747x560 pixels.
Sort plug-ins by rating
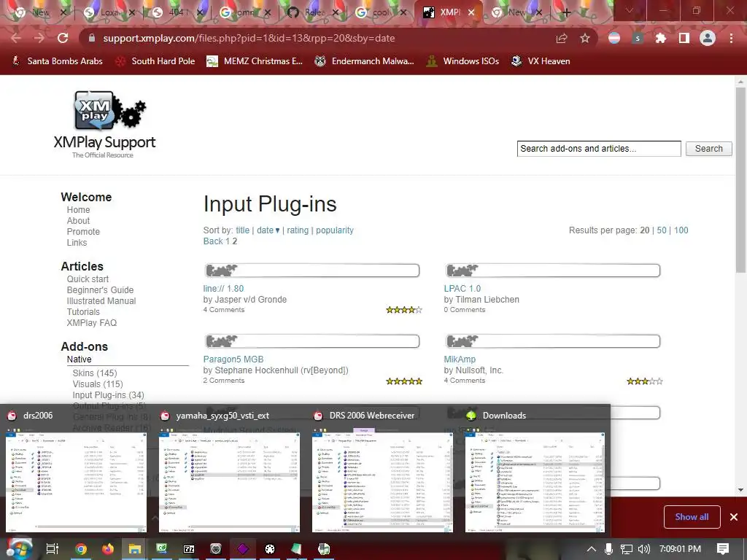(x=298, y=230)
